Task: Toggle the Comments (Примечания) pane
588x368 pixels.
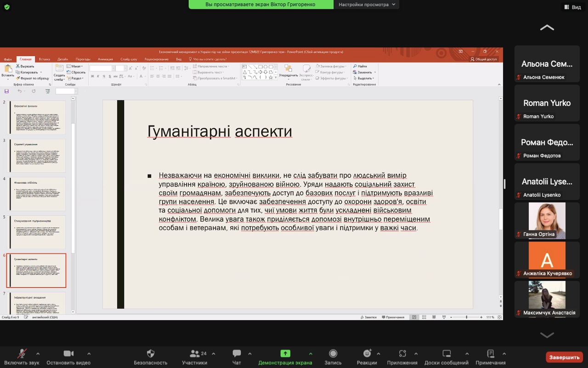Action: [x=393, y=317]
